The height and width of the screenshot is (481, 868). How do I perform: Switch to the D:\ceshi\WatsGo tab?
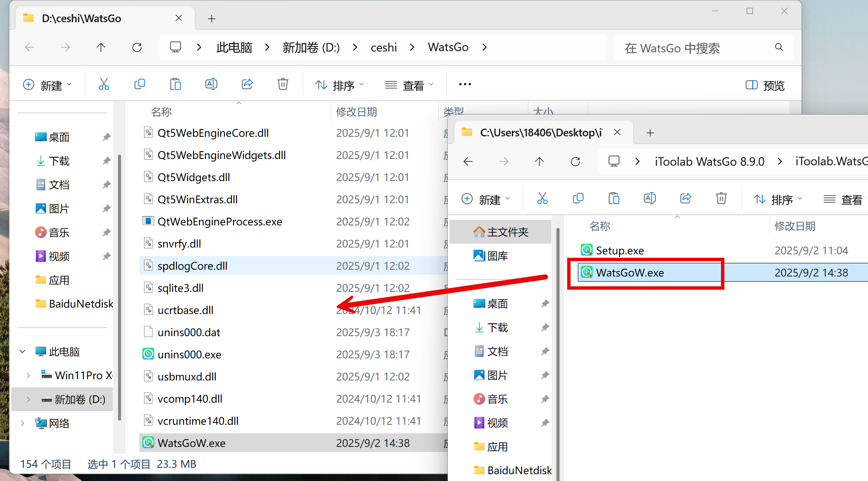(x=81, y=18)
